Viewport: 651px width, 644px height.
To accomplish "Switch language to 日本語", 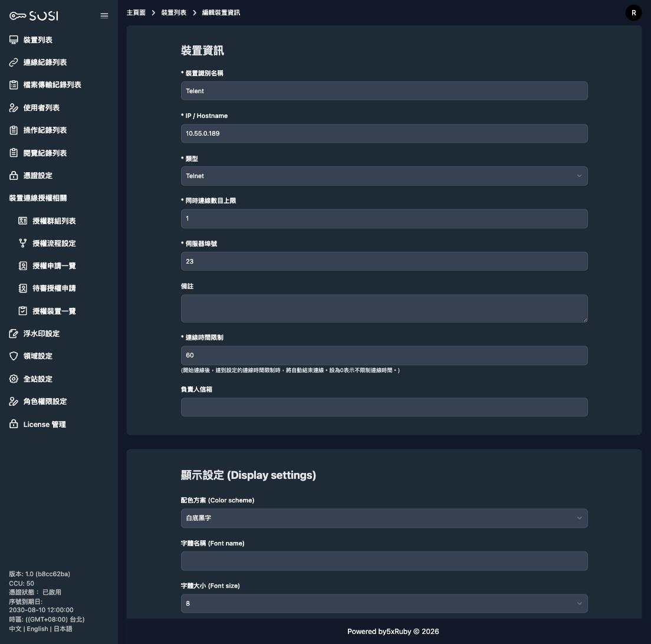I will pyautogui.click(x=63, y=629).
